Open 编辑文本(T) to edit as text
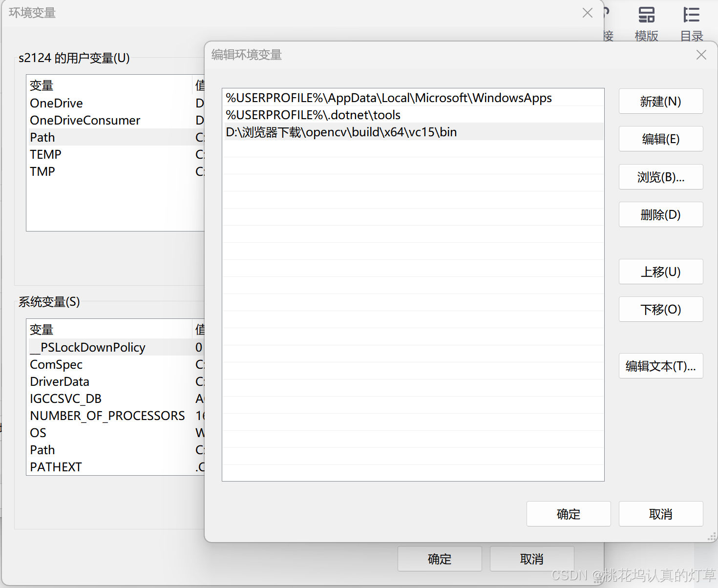The width and height of the screenshot is (718, 588). click(x=660, y=366)
